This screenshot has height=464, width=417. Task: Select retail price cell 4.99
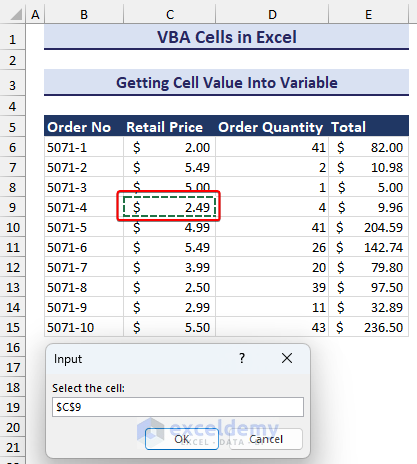click(169, 227)
